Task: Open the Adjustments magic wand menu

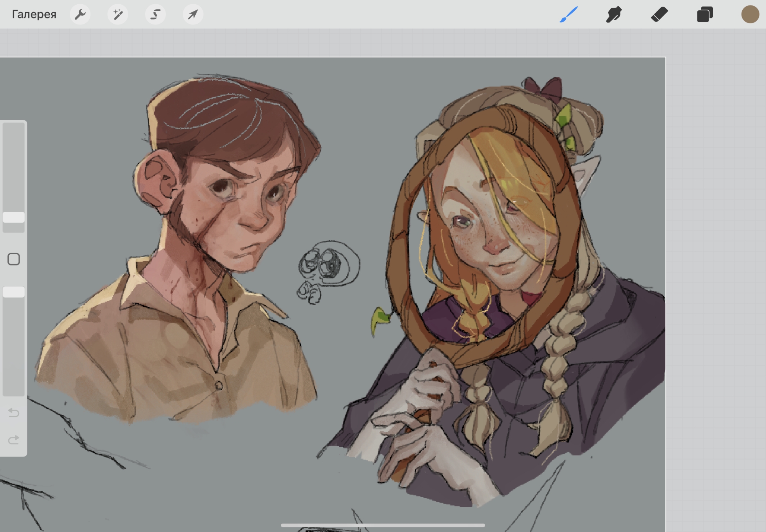Action: pos(118,15)
